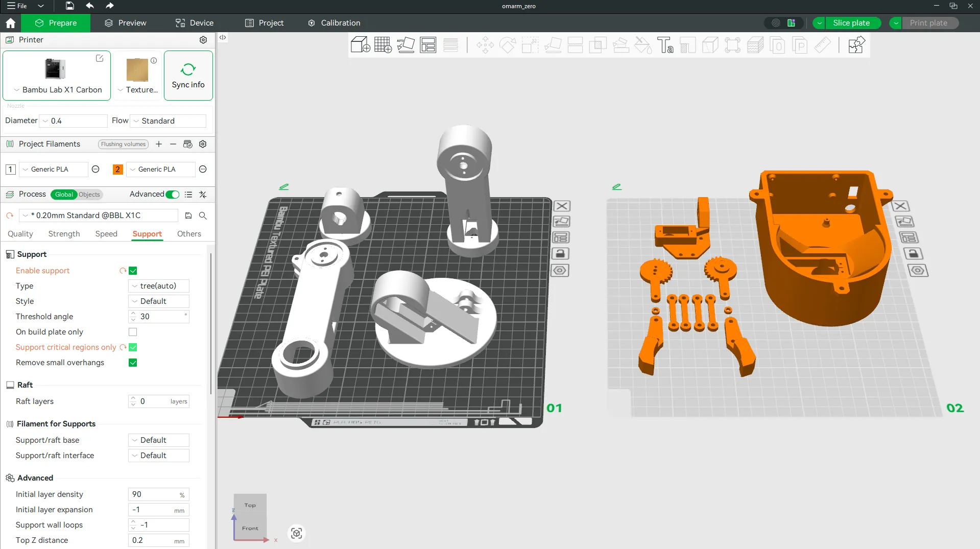The image size is (980, 549).
Task: Switch Process scope to Objects
Action: coord(89,195)
